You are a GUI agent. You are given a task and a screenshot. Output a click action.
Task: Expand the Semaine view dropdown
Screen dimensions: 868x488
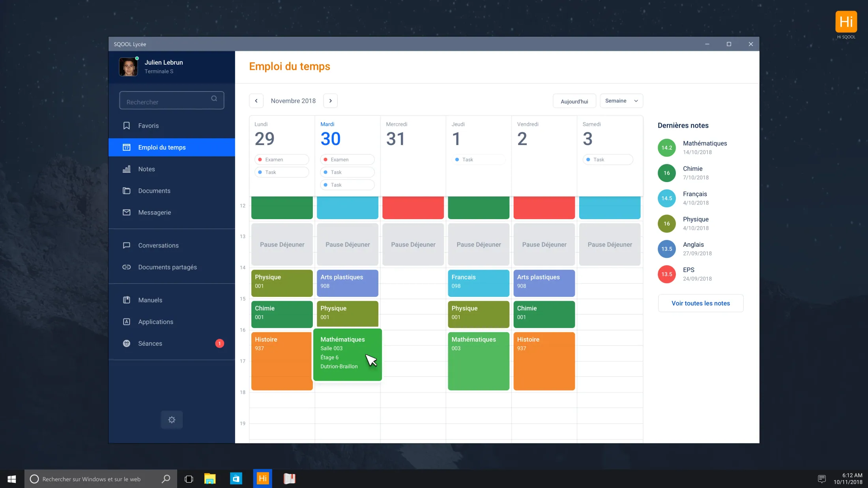621,101
